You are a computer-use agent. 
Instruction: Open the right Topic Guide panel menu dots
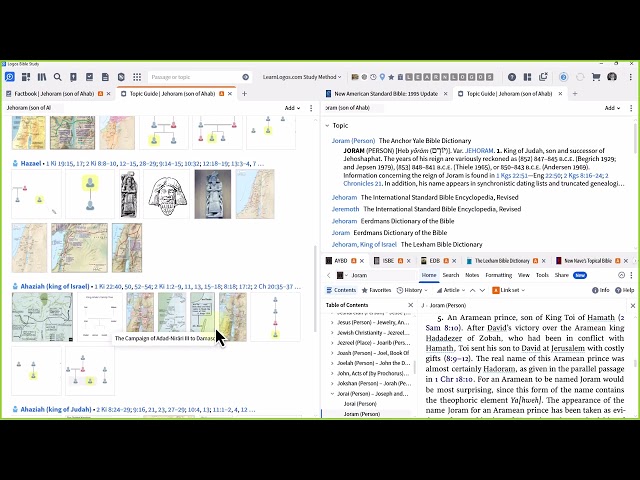point(631,108)
